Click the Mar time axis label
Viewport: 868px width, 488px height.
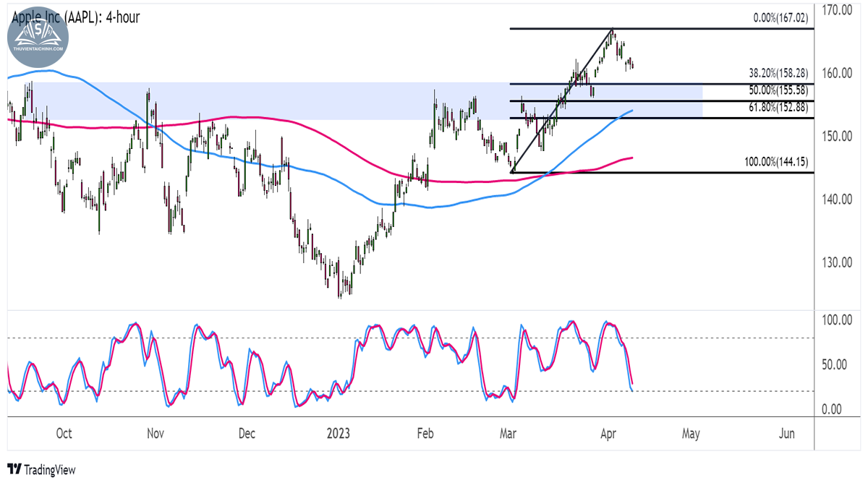(509, 434)
